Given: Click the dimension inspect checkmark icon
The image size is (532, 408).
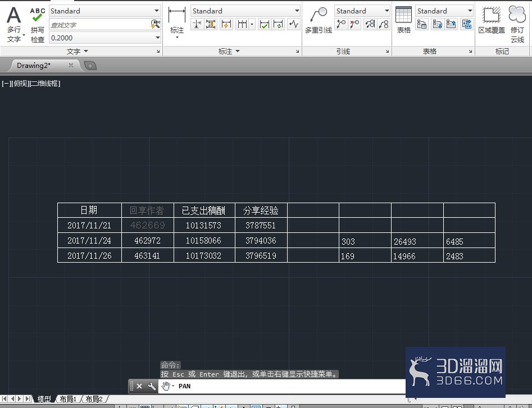Looking at the screenshot, I should (x=264, y=24).
